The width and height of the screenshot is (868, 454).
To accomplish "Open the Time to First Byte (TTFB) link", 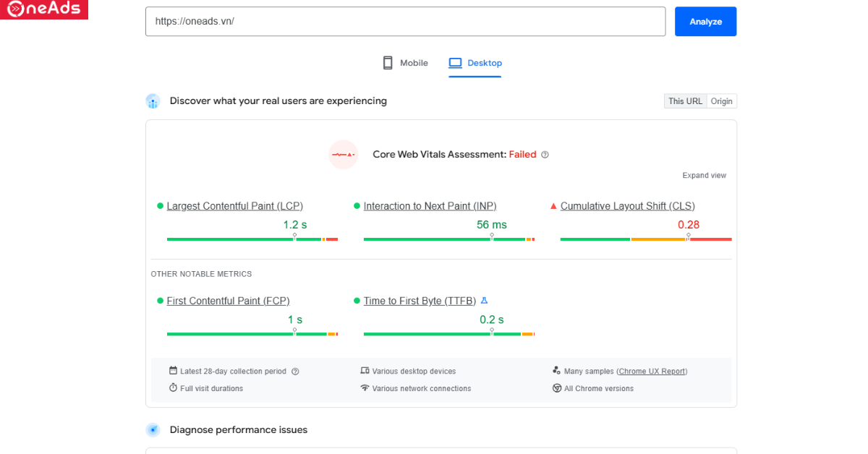I will coord(420,301).
